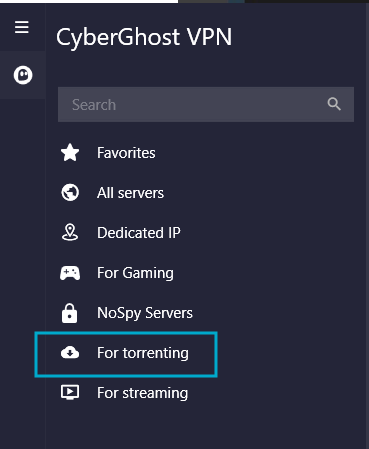
Task: Click the Favorites star icon
Action: 70,153
